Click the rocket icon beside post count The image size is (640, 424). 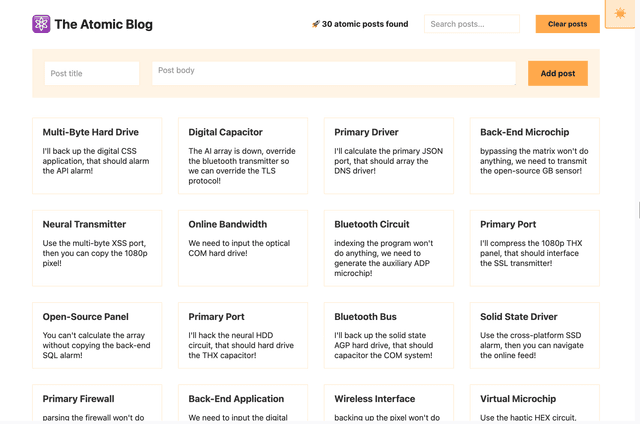(x=316, y=24)
